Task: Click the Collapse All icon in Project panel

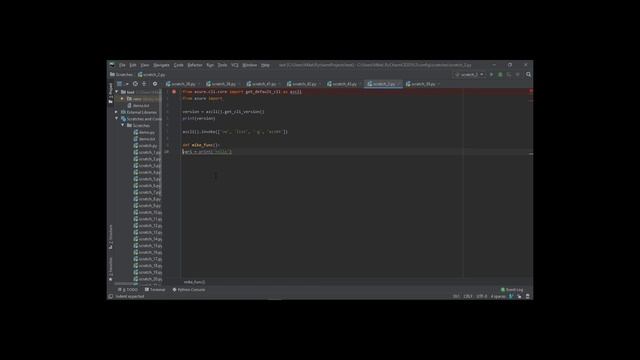Action: (144, 84)
